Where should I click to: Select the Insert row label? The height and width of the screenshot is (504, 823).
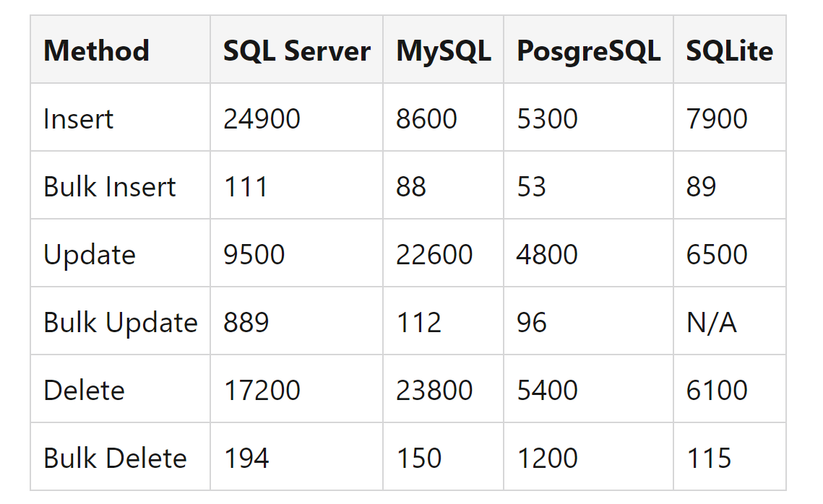click(x=79, y=118)
